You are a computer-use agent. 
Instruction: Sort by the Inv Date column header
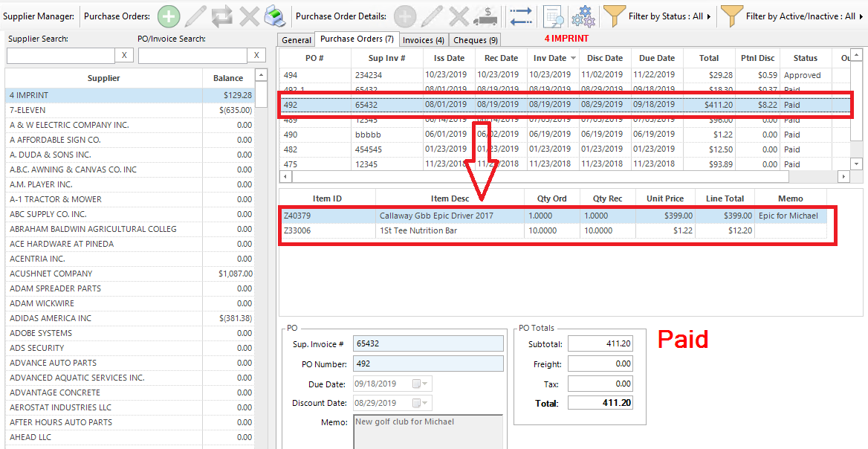click(x=550, y=58)
